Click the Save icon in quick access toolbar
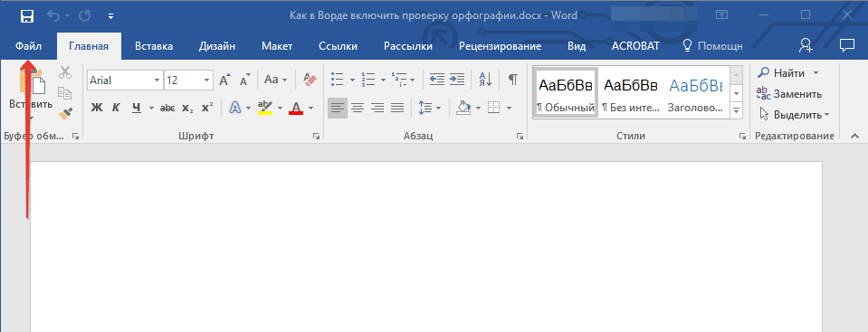Screen dimensions: 868x332 [26, 16]
